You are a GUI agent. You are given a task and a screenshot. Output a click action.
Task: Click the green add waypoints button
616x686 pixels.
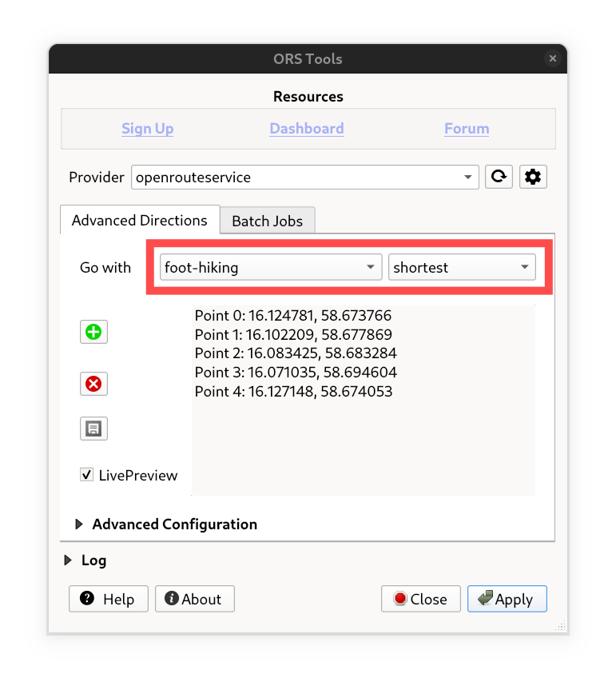[x=93, y=332]
